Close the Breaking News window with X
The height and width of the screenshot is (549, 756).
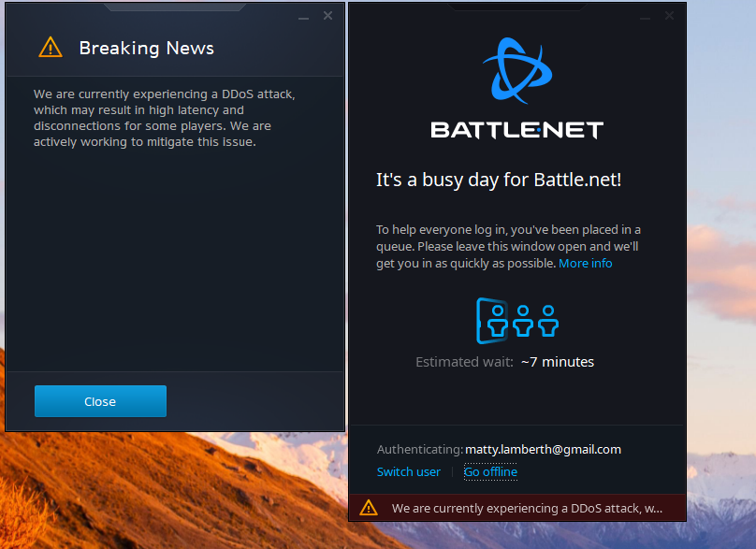[x=327, y=16]
